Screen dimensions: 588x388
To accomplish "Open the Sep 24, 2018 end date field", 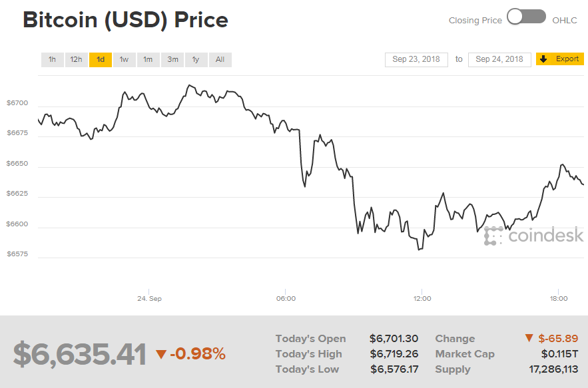I will (x=499, y=59).
